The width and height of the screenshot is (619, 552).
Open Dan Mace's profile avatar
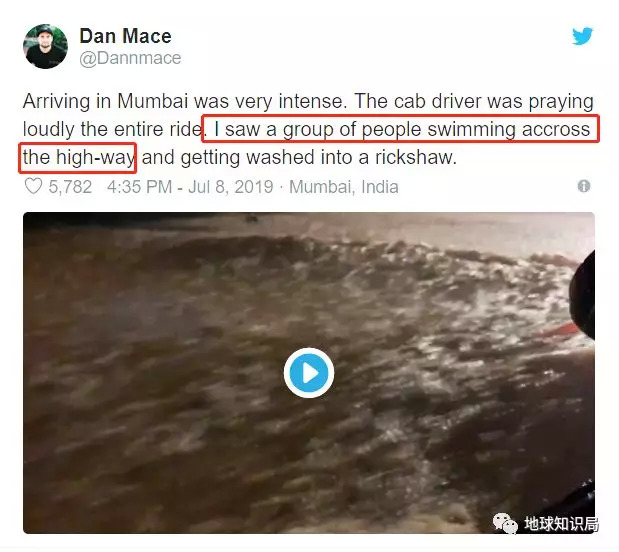click(x=45, y=47)
